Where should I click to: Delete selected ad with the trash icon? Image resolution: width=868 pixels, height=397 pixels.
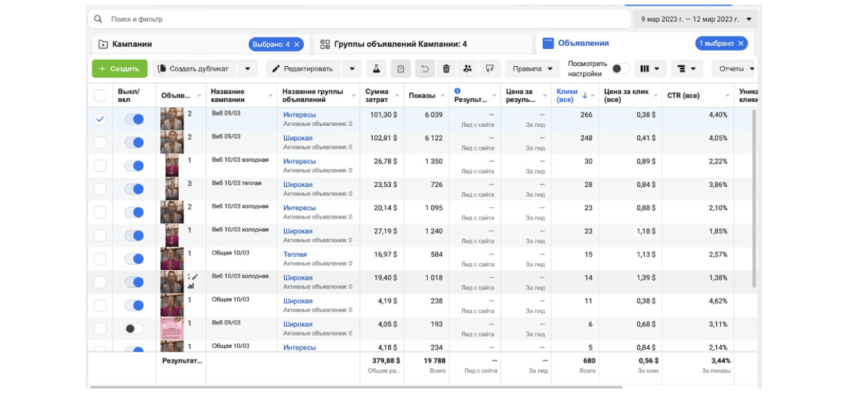(x=446, y=69)
